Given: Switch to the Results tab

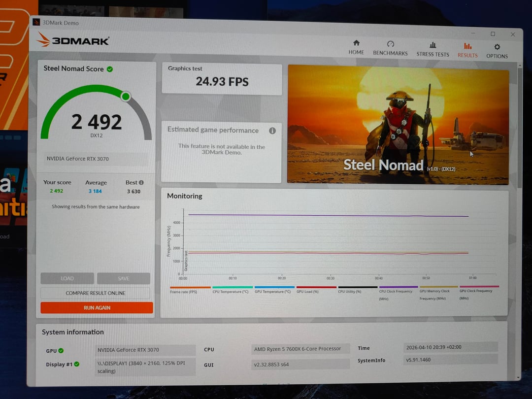Looking at the screenshot, I should click(467, 50).
